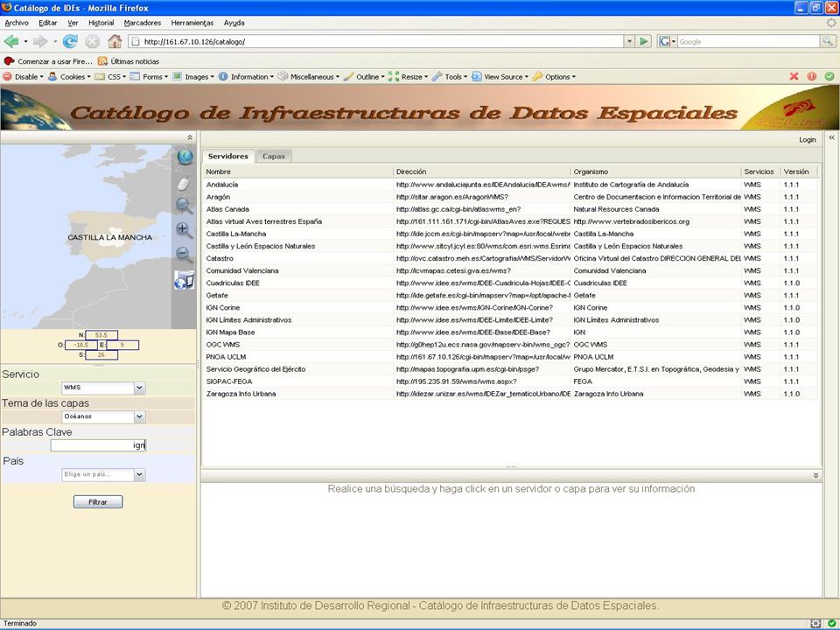
Task: Click the red X icon on the Web Developer toolbar
Action: (x=794, y=77)
